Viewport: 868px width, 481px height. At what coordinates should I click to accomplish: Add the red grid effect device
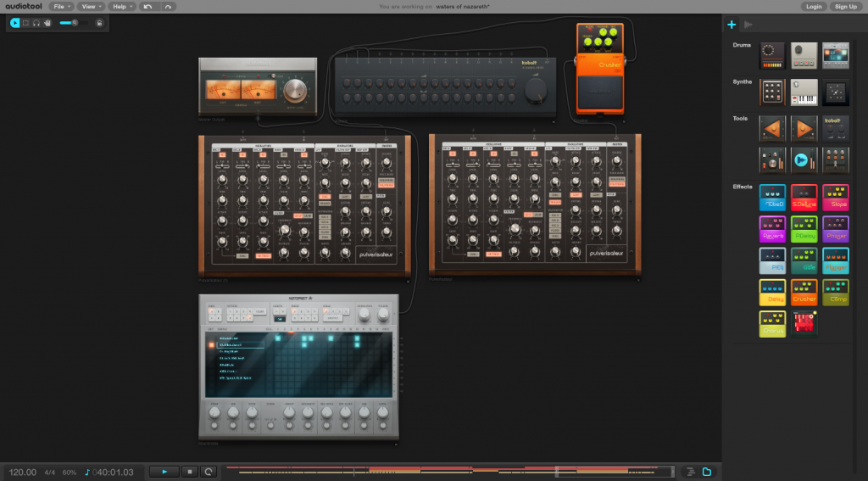click(804, 323)
